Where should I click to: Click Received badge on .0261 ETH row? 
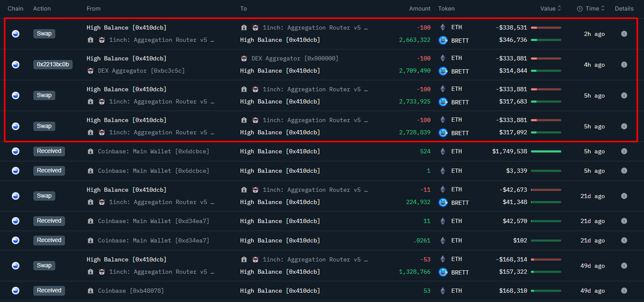[x=49, y=240]
